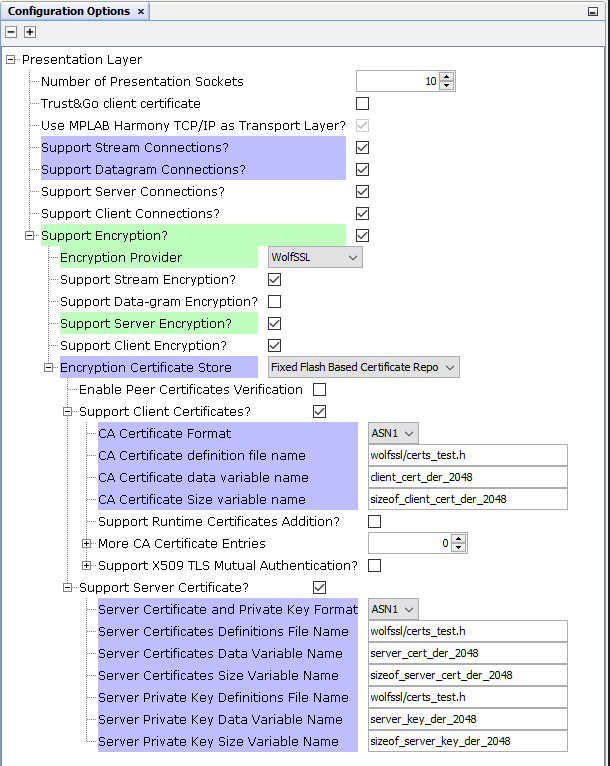Toggle Support Data-gram Encryption checkbox

coord(274,301)
